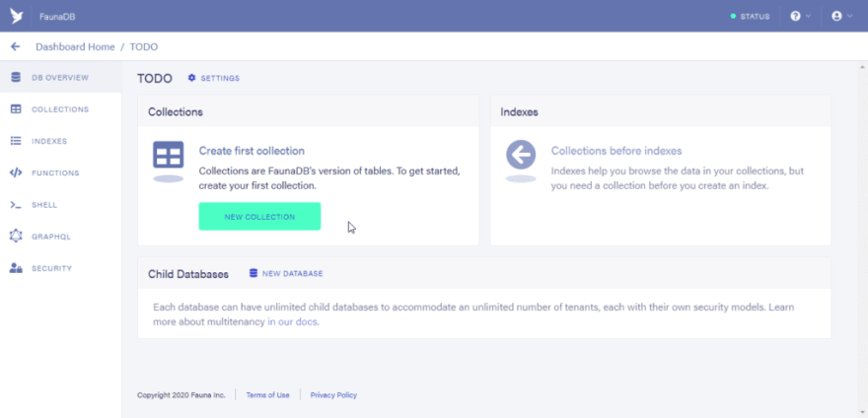Viewport: 868px width, 418px height.
Task: Go to Dashboard Home breadcrumb
Action: coord(75,47)
